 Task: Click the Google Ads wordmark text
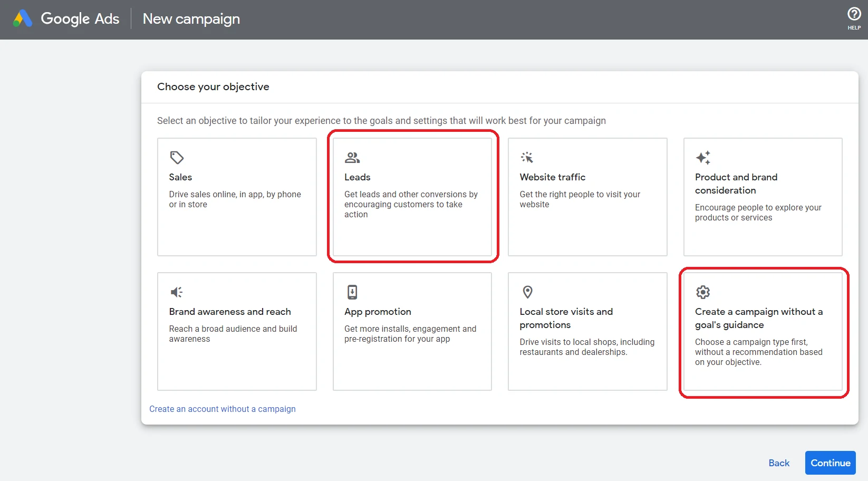click(80, 19)
